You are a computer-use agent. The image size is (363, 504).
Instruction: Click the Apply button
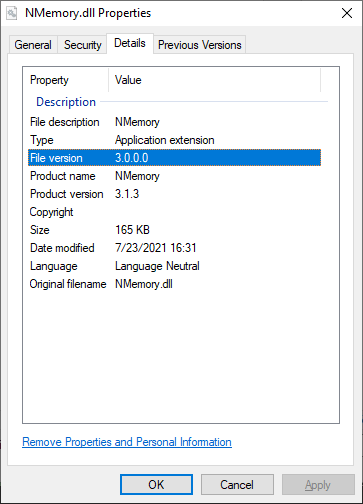click(x=318, y=484)
